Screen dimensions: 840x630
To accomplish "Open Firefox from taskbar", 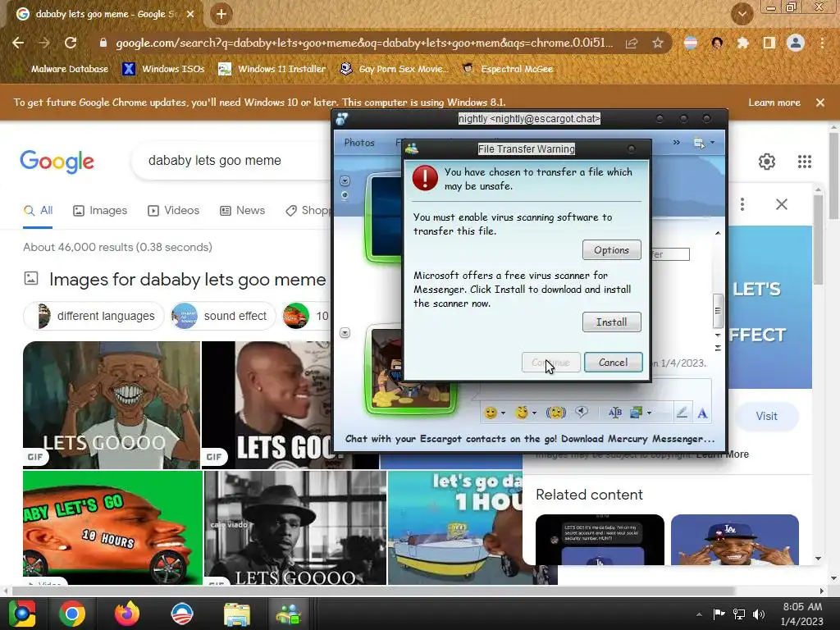I will click(127, 614).
